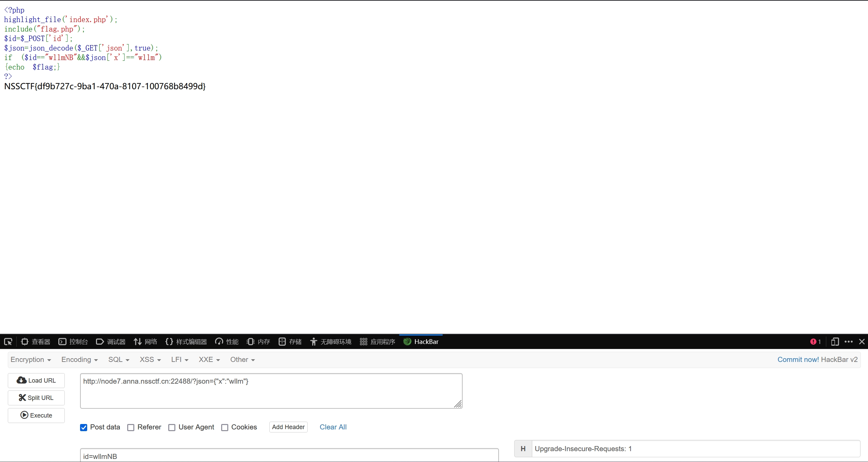The image size is (868, 462).
Task: Click the Execute button
Action: (36, 416)
